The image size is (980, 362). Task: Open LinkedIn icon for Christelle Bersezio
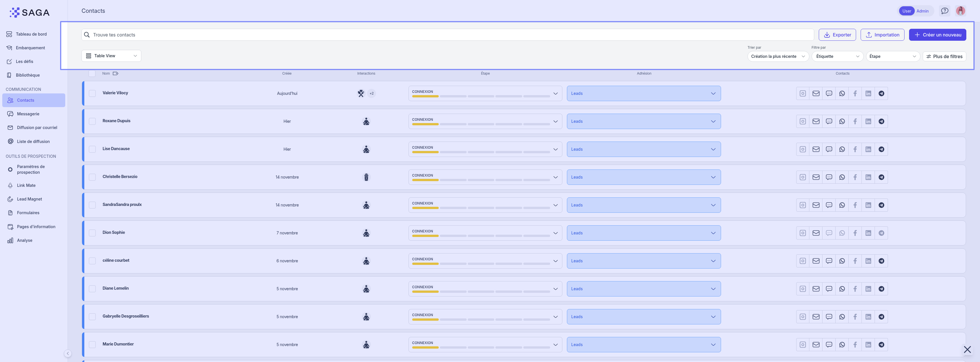pyautogui.click(x=868, y=177)
